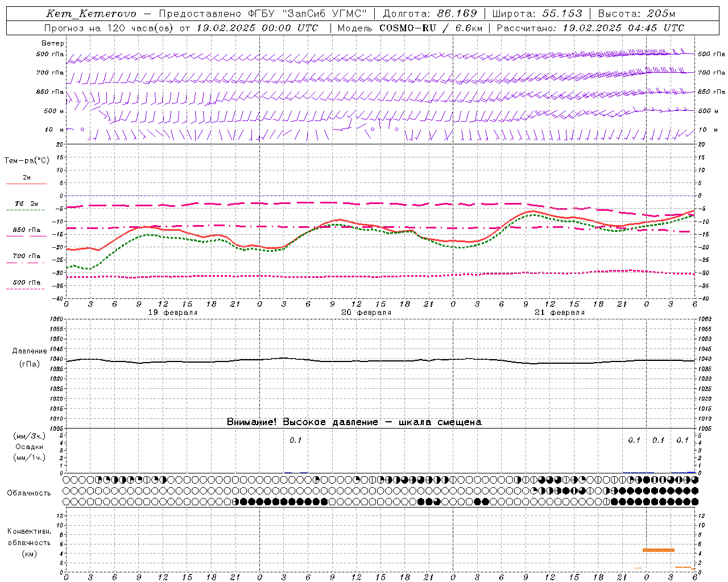Select the (км) convective height unit label

click(x=29, y=554)
